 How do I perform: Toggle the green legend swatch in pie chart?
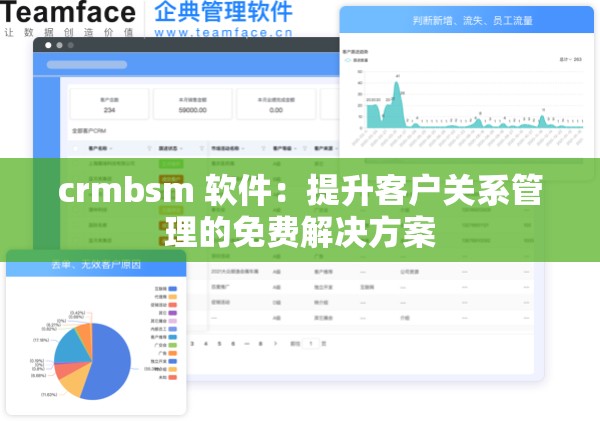[x=173, y=345]
